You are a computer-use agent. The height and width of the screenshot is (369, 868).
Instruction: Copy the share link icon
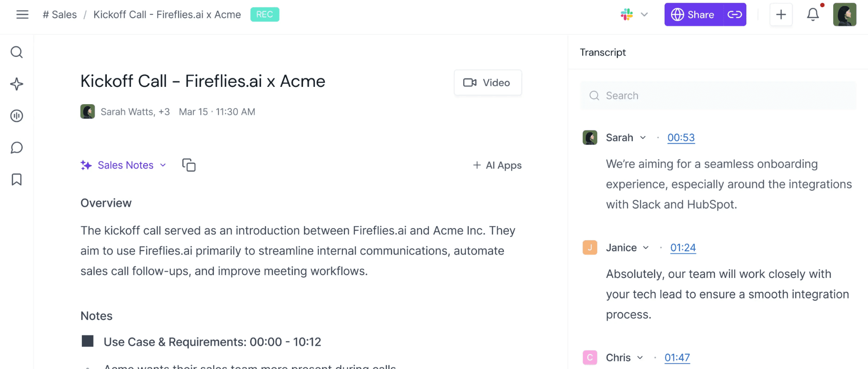pyautogui.click(x=734, y=14)
